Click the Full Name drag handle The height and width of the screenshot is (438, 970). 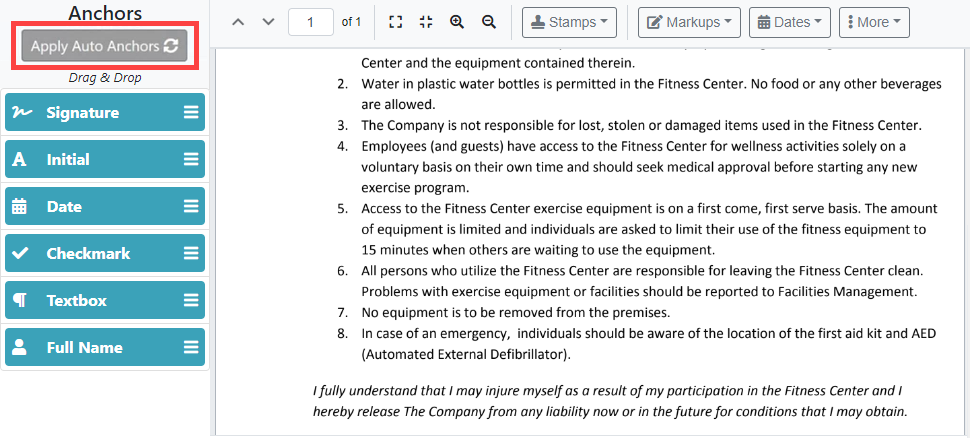pyautogui.click(x=191, y=348)
